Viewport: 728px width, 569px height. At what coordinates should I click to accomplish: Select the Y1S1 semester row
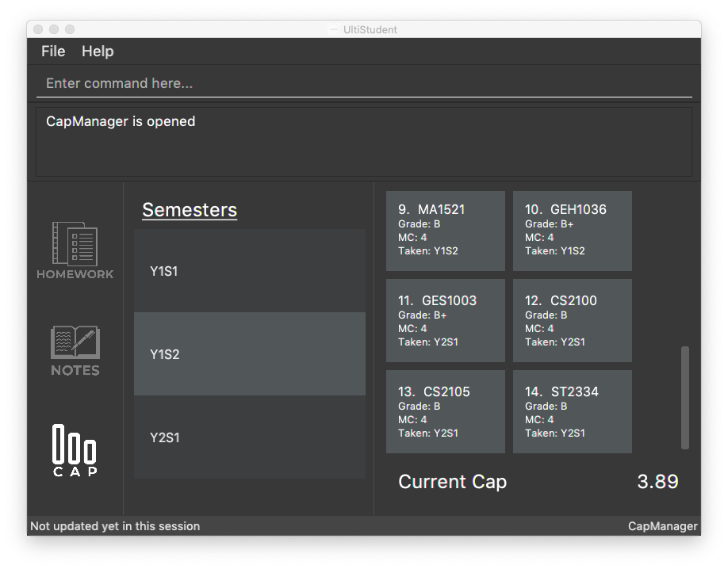[250, 270]
